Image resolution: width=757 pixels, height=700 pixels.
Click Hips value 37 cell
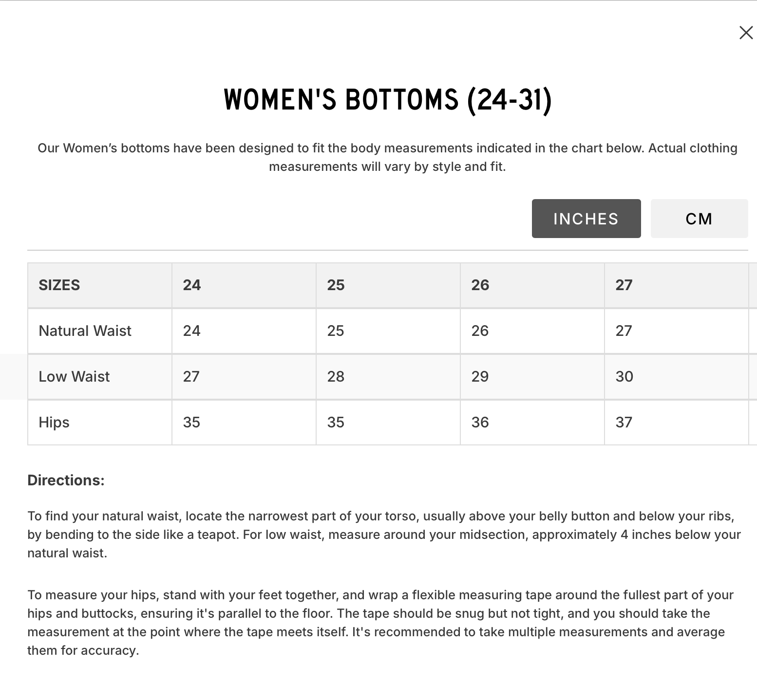coord(677,423)
